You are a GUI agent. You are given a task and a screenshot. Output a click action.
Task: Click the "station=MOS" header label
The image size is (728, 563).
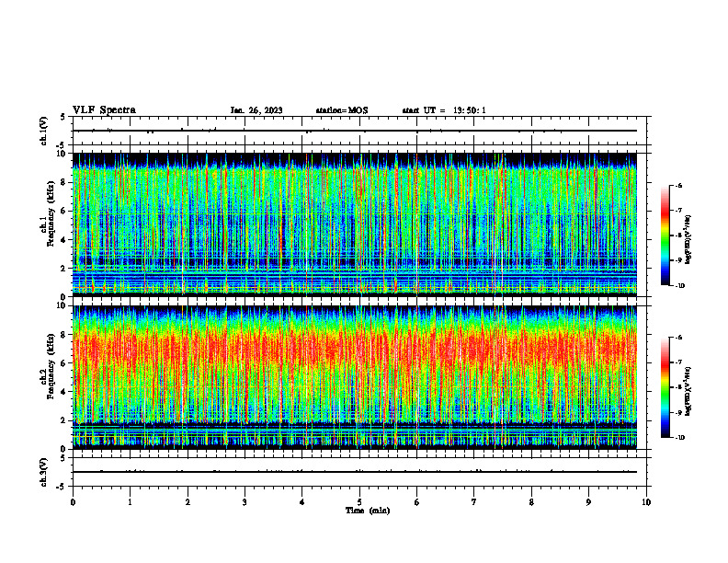coord(342,110)
